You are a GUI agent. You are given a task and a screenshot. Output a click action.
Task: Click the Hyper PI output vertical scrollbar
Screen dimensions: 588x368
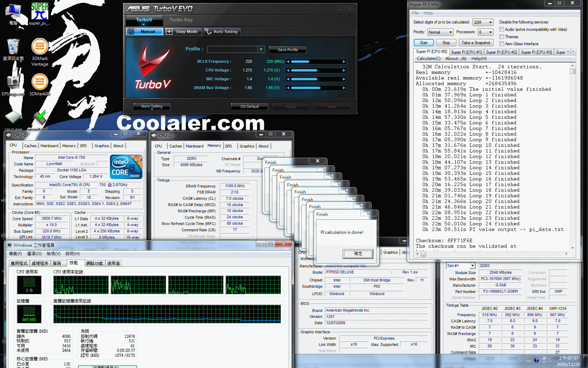coord(573,157)
